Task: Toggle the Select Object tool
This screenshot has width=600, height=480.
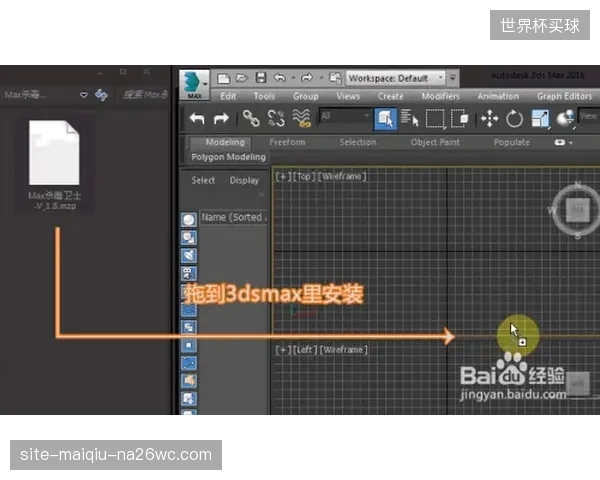Action: coord(385,119)
